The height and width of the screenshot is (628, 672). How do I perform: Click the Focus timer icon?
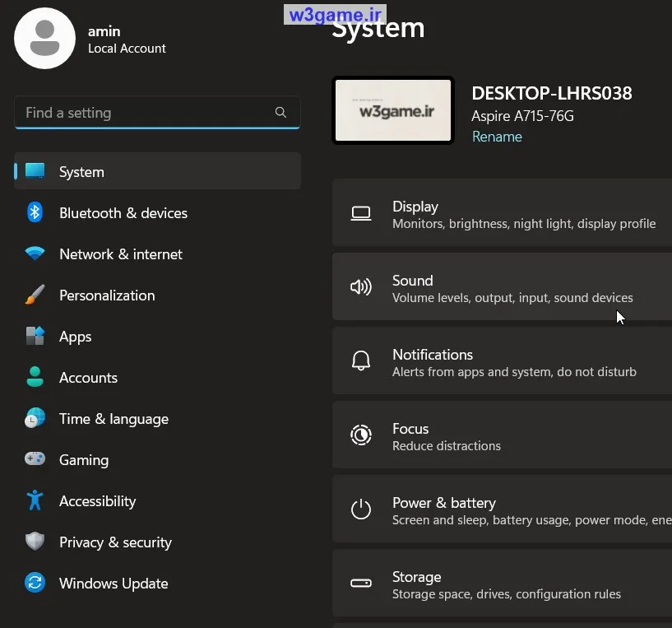[361, 435]
